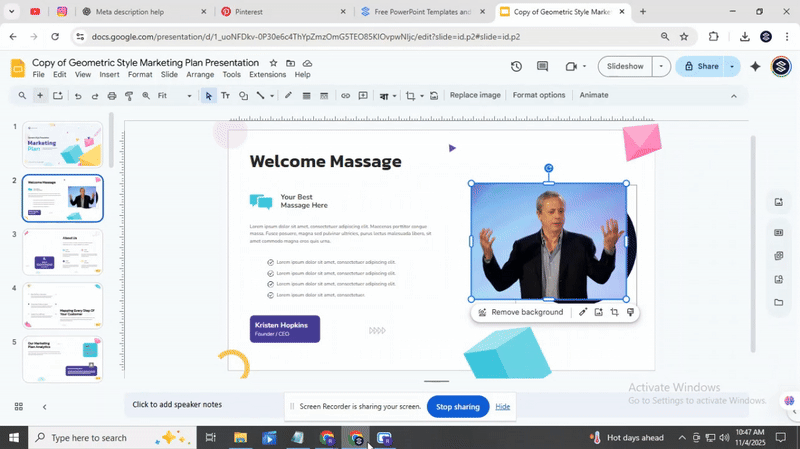Open the comments history icon
Screen dimensions: 800x449
[543, 66]
